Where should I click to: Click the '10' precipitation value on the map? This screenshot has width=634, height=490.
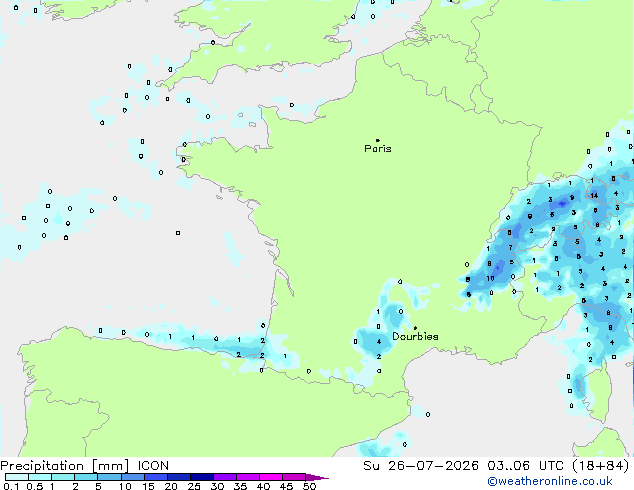(490, 278)
